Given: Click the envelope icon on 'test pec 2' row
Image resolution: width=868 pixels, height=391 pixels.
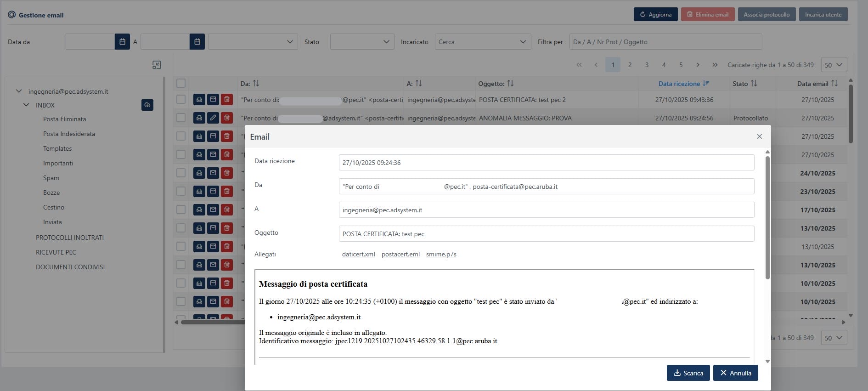Looking at the screenshot, I should pos(213,99).
